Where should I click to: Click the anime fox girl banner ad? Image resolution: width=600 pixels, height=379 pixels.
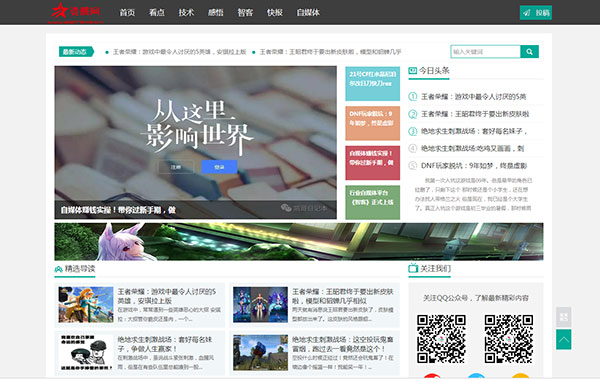coord(299,242)
